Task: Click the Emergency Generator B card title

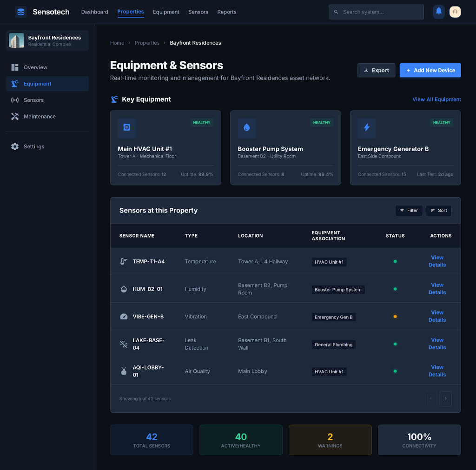Action: (393, 149)
